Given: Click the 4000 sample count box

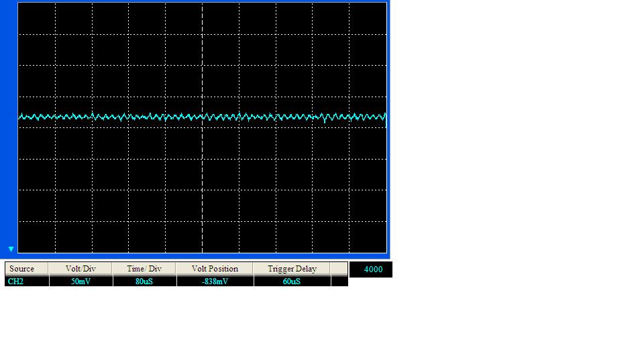Looking at the screenshot, I should [371, 269].
